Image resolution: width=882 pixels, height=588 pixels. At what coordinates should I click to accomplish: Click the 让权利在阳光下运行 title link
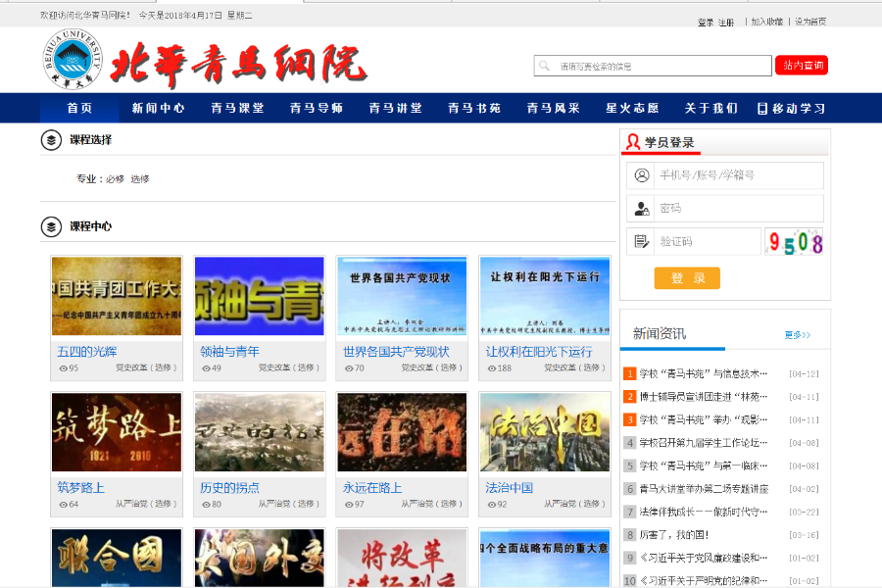539,352
